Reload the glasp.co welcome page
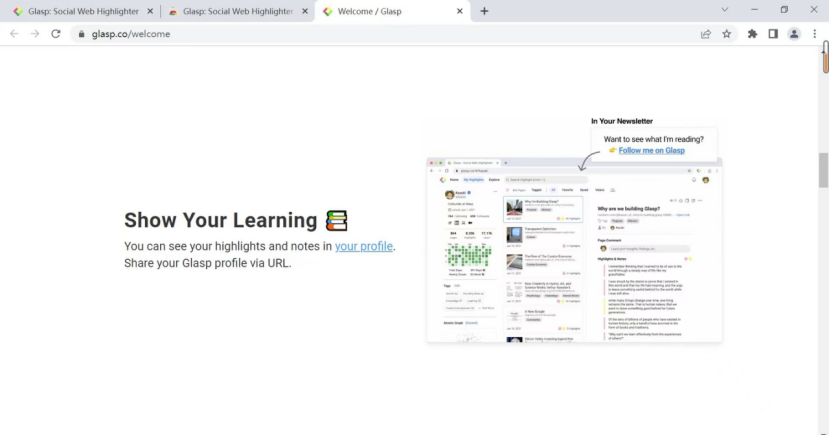This screenshot has width=830, height=435. (x=56, y=34)
